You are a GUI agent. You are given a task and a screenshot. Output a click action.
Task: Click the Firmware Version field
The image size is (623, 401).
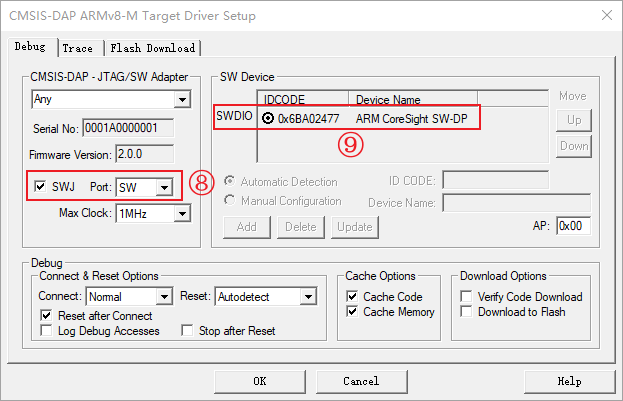(145, 154)
